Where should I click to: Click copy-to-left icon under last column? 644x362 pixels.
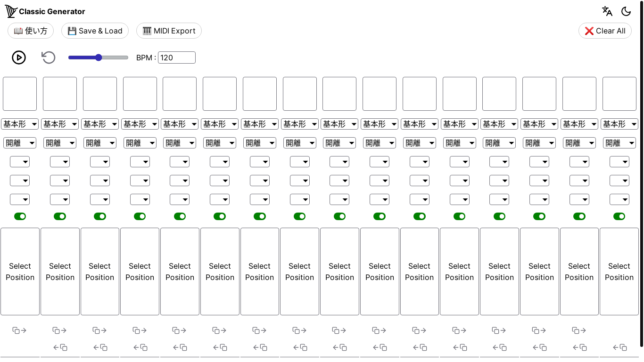[619, 347]
